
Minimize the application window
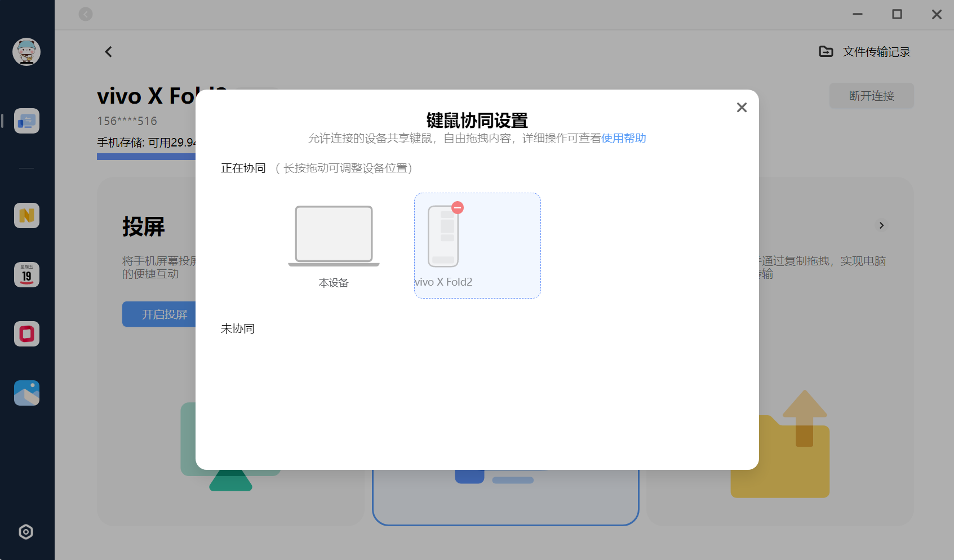[x=858, y=14]
